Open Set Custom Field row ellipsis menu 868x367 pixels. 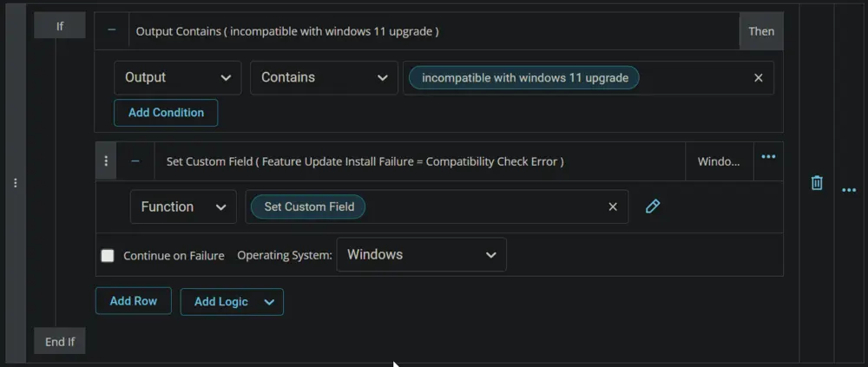point(768,157)
